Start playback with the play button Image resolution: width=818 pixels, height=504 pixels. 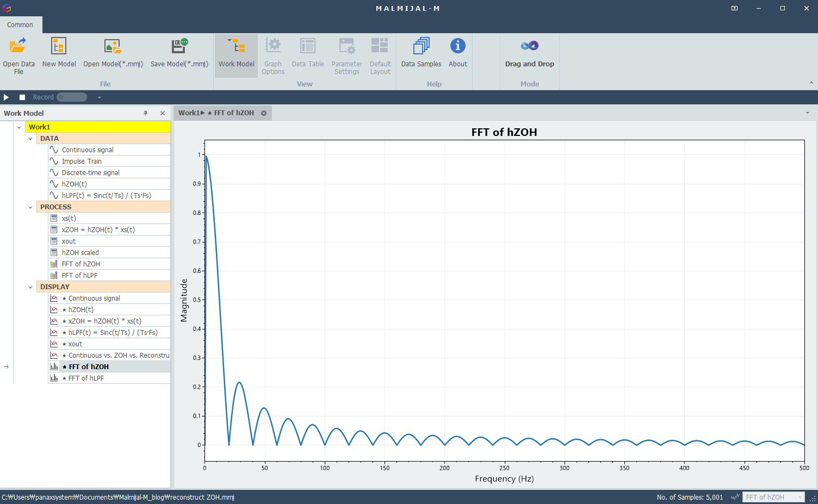(7, 97)
